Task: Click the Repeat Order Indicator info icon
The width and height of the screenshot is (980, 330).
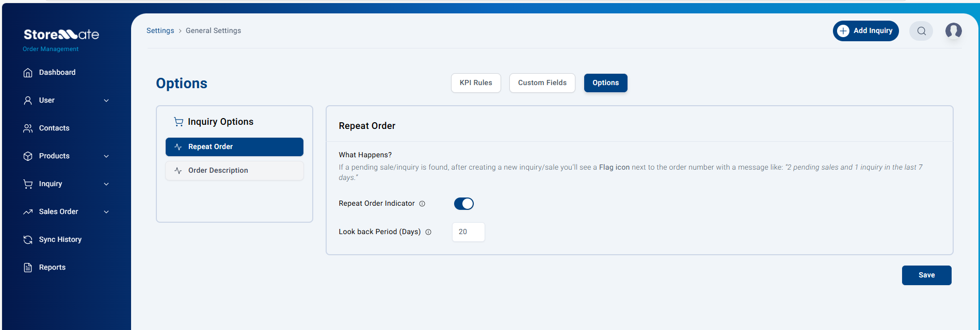Action: (x=422, y=204)
